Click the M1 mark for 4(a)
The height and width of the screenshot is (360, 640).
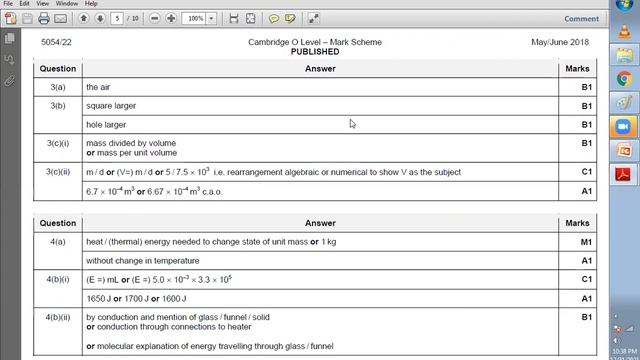[586, 242]
